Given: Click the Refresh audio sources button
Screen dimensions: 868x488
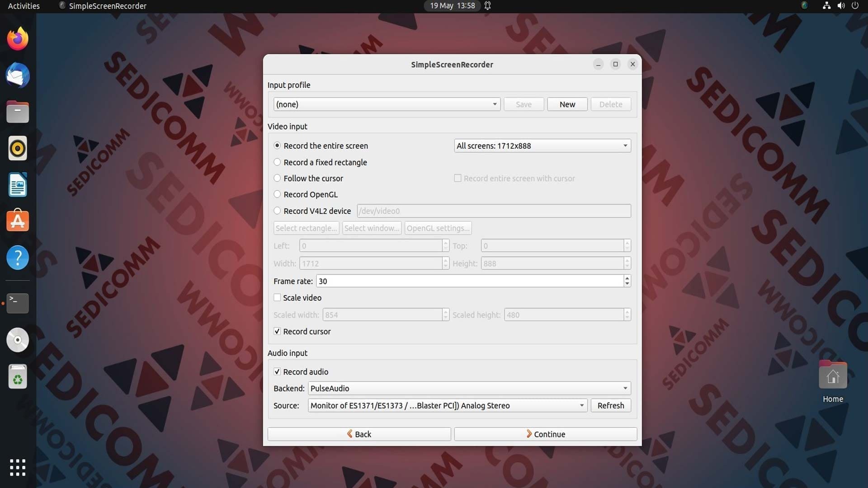Looking at the screenshot, I should point(611,405).
